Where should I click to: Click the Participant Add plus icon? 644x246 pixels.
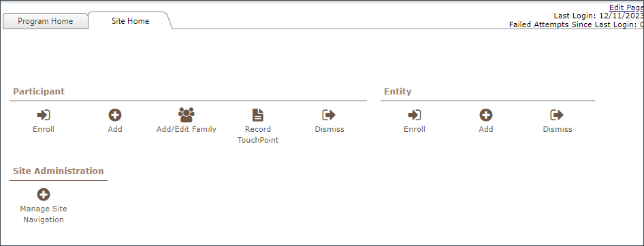115,115
